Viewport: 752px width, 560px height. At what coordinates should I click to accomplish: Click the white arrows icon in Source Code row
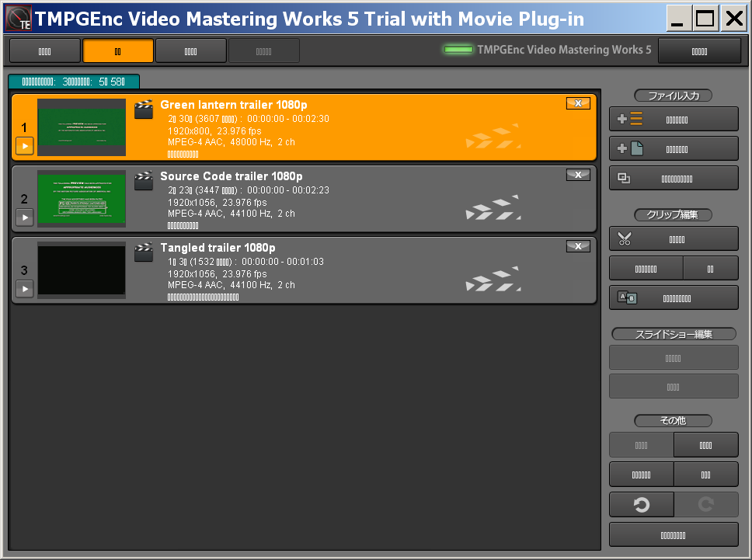[493, 207]
